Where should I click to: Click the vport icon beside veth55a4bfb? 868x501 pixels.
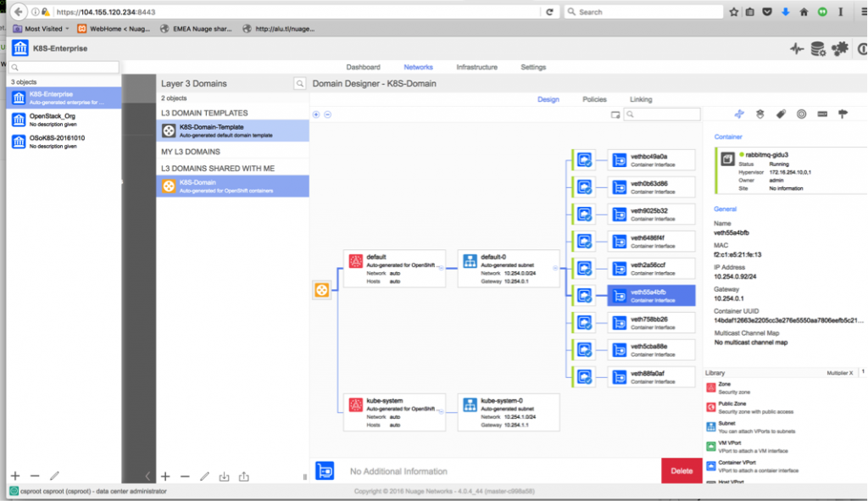click(x=585, y=296)
